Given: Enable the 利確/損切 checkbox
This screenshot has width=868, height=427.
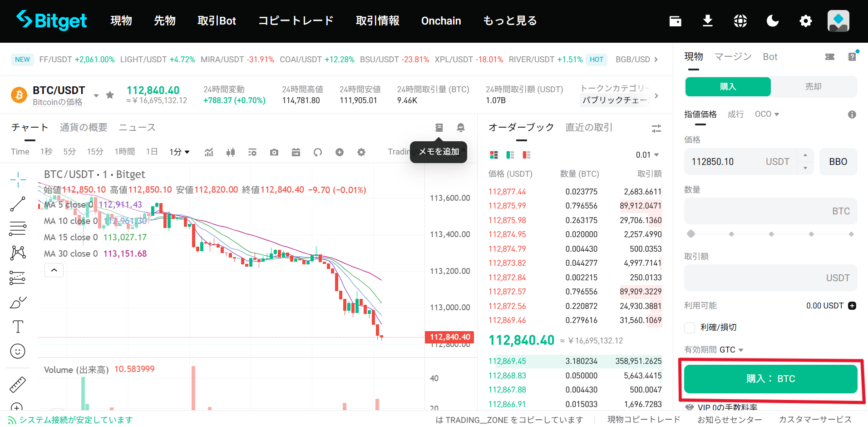Looking at the screenshot, I should 689,328.
